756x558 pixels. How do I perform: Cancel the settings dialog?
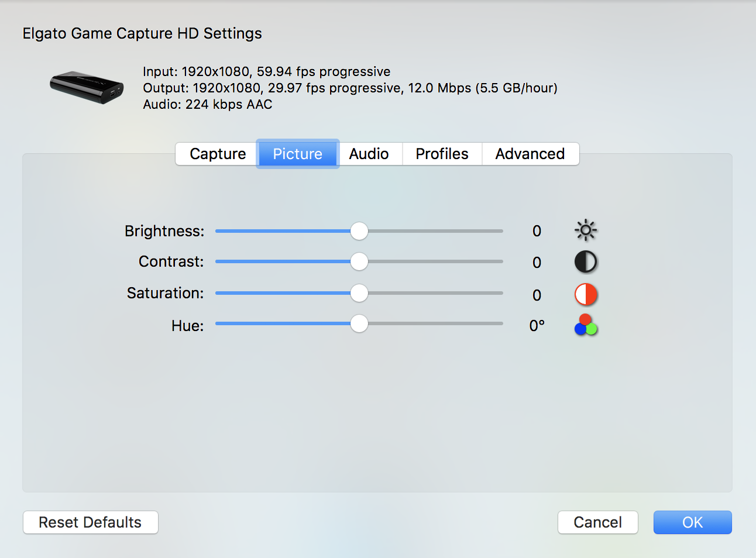pos(597,522)
